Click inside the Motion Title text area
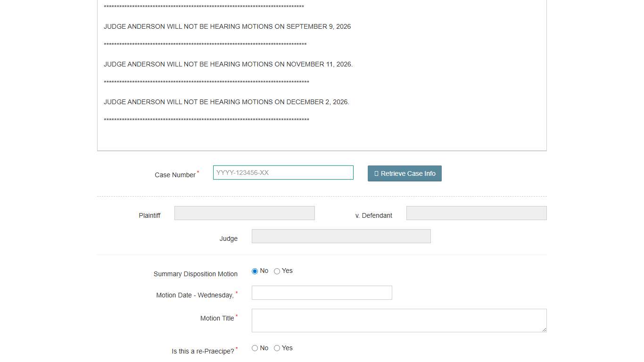The width and height of the screenshot is (644, 362). (x=398, y=321)
